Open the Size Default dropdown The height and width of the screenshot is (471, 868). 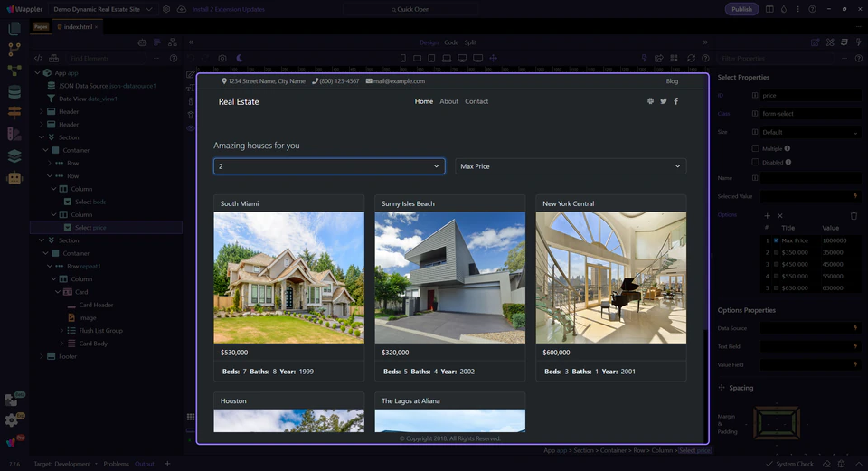(x=810, y=132)
